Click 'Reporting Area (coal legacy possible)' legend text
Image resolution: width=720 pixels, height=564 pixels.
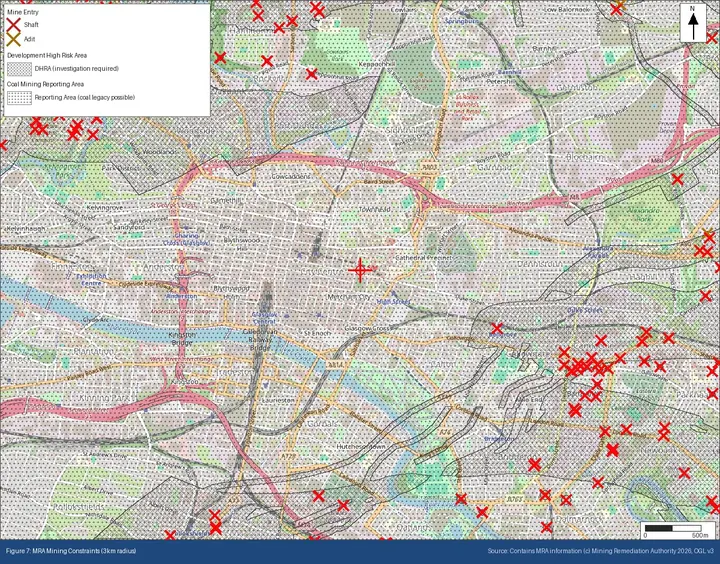pyautogui.click(x=85, y=97)
